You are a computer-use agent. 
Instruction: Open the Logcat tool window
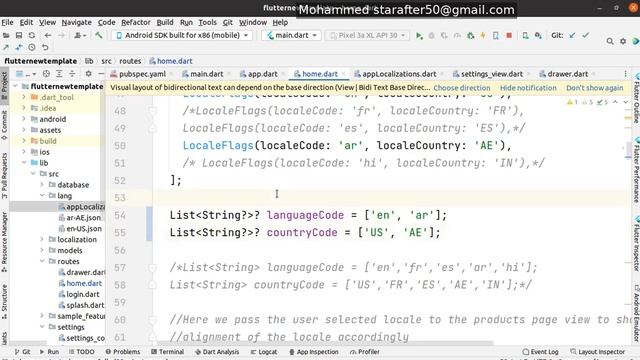pyautogui.click(x=264, y=351)
